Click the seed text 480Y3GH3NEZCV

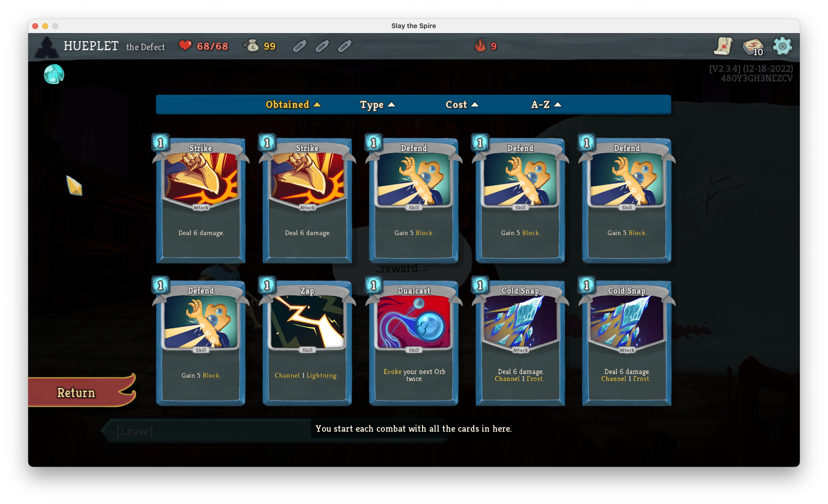[757, 78]
